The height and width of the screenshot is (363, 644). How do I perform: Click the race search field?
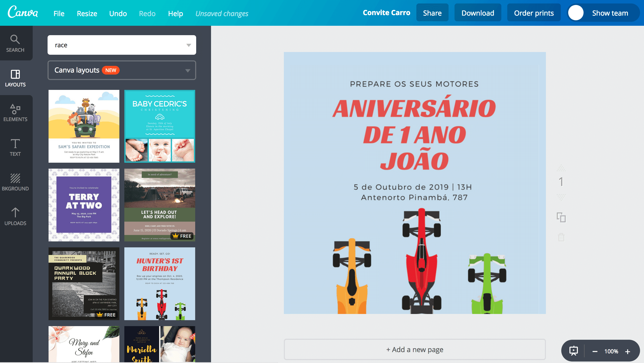[x=122, y=45]
